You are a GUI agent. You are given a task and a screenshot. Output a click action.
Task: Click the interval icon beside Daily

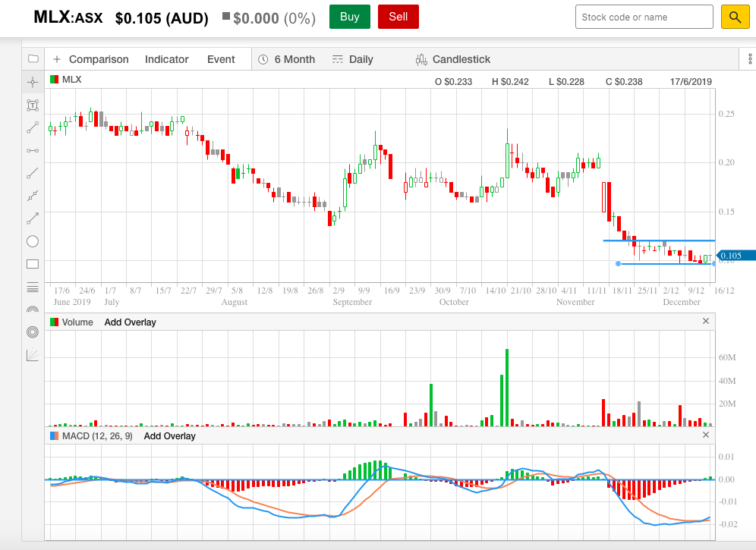click(338, 59)
